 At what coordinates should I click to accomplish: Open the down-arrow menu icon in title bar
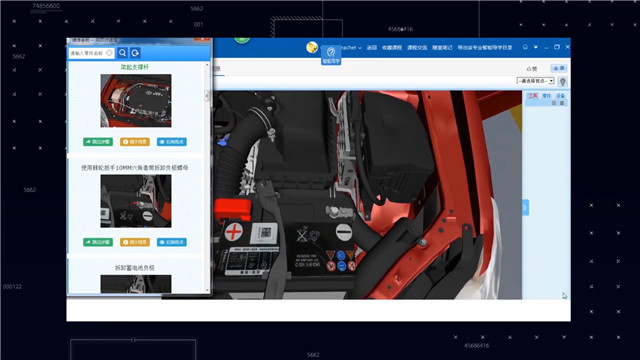point(536,47)
